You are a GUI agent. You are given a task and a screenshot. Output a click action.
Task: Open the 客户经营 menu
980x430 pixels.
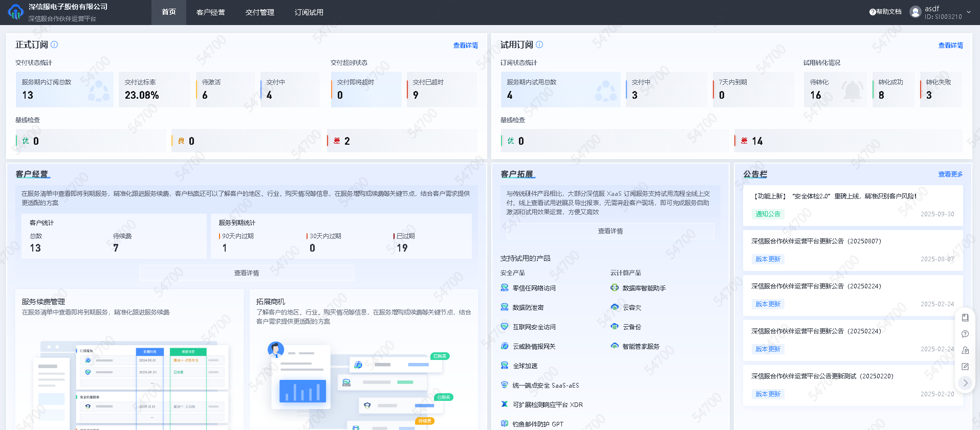point(210,12)
